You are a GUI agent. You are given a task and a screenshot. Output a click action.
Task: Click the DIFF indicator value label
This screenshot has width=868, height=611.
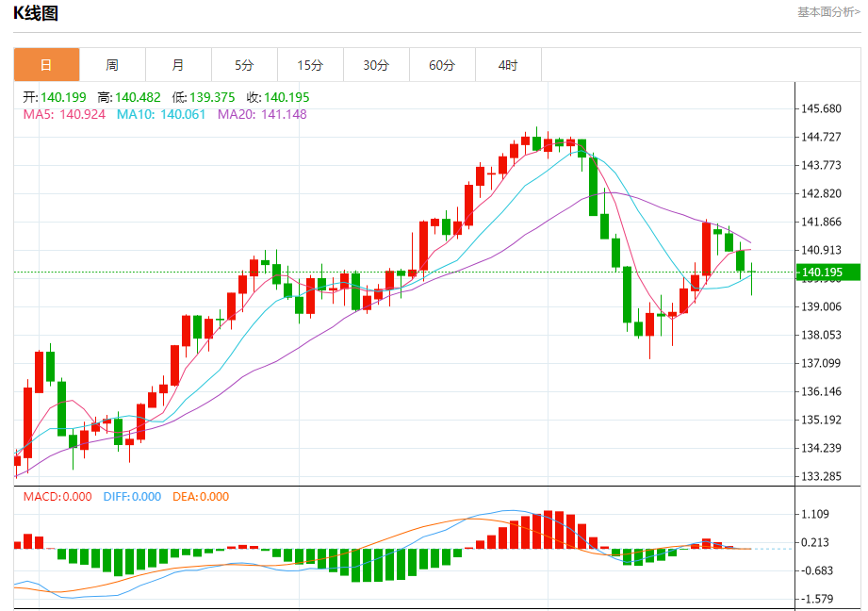tap(132, 497)
